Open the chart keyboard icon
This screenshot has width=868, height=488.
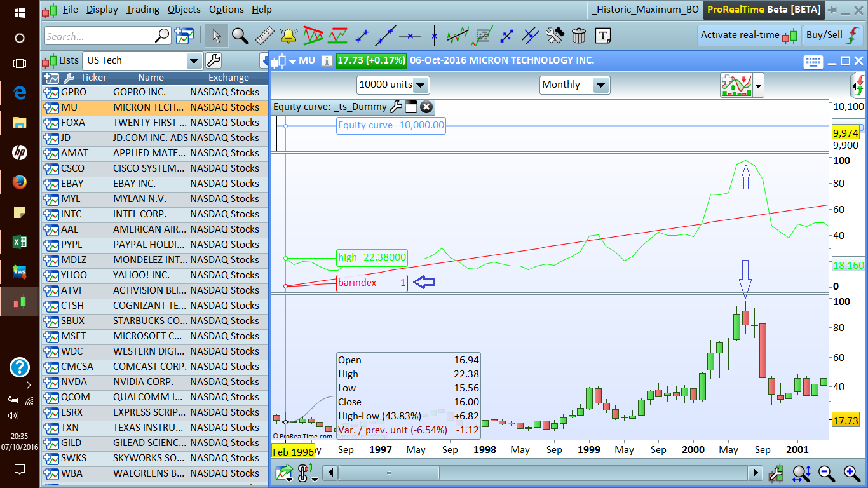(813, 62)
